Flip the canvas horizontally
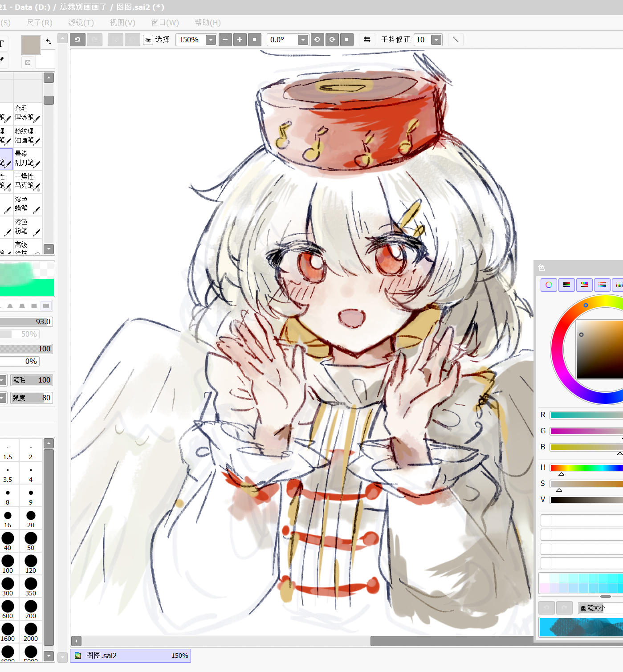This screenshot has height=672, width=623. point(367,40)
